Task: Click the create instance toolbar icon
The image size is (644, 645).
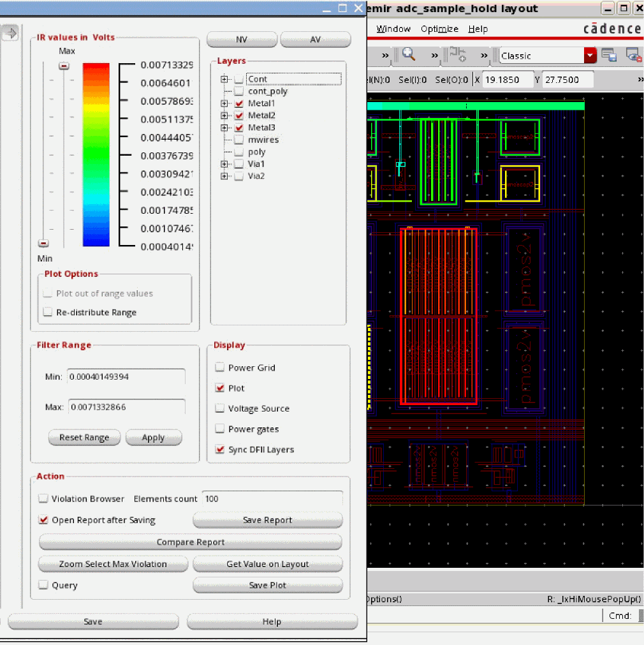Action: 457,55
